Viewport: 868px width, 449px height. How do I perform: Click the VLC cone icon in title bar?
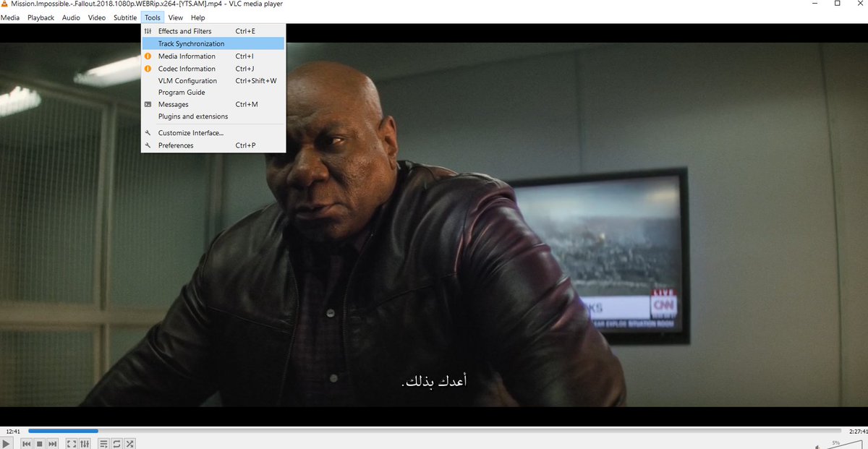4,4
